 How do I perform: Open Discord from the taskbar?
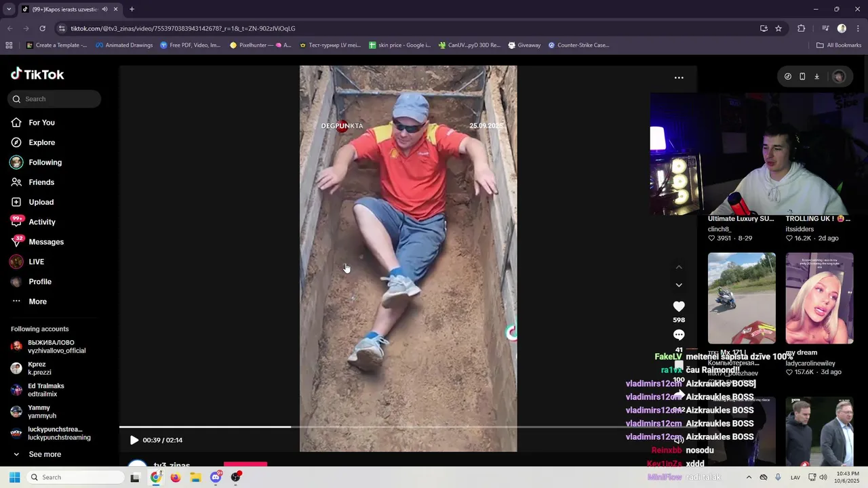point(216,477)
